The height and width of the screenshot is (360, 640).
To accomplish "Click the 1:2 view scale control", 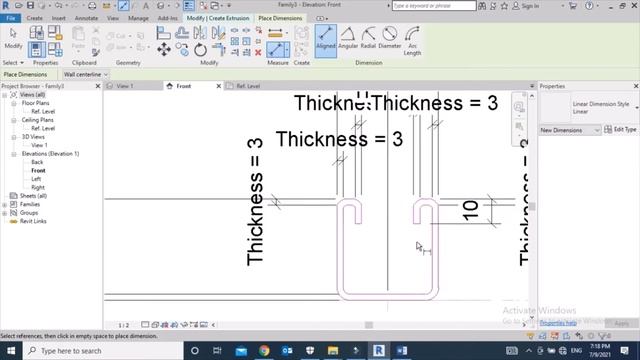I will tap(124, 325).
